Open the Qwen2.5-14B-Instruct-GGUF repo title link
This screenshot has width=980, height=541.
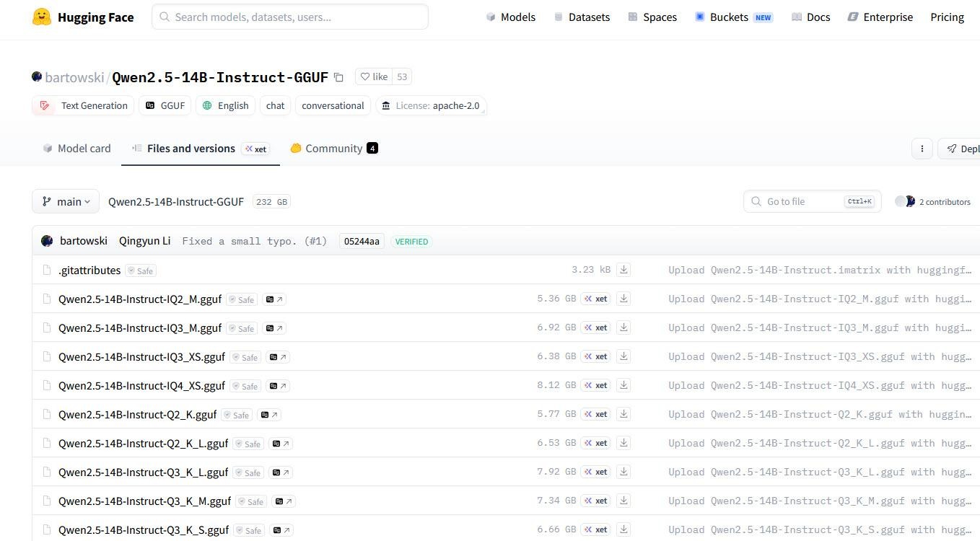click(220, 77)
